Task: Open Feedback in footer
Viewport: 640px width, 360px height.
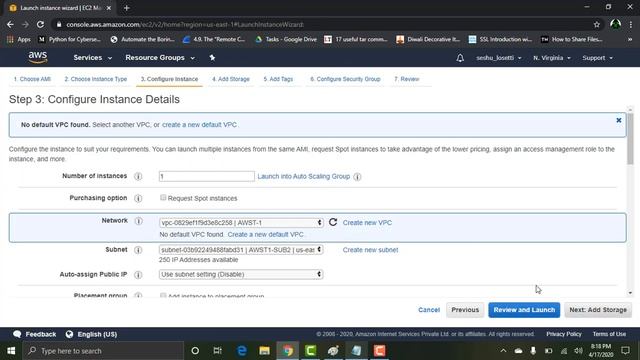Action: tap(34, 334)
